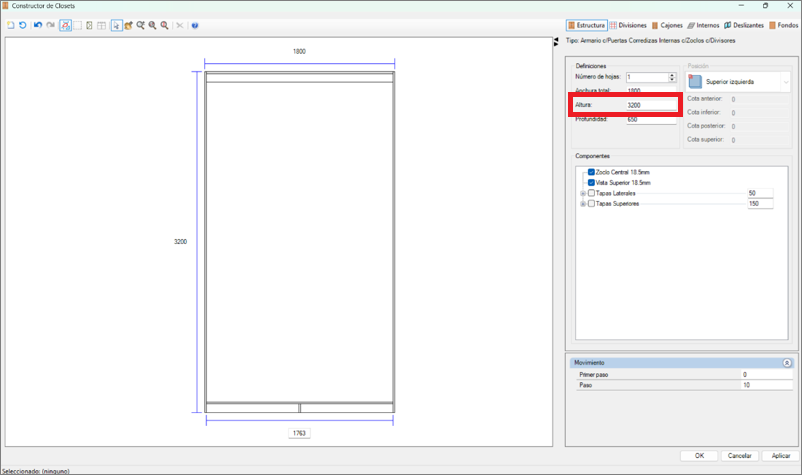Open the Fondos tab
Screen dimensions: 802x475
(x=783, y=25)
